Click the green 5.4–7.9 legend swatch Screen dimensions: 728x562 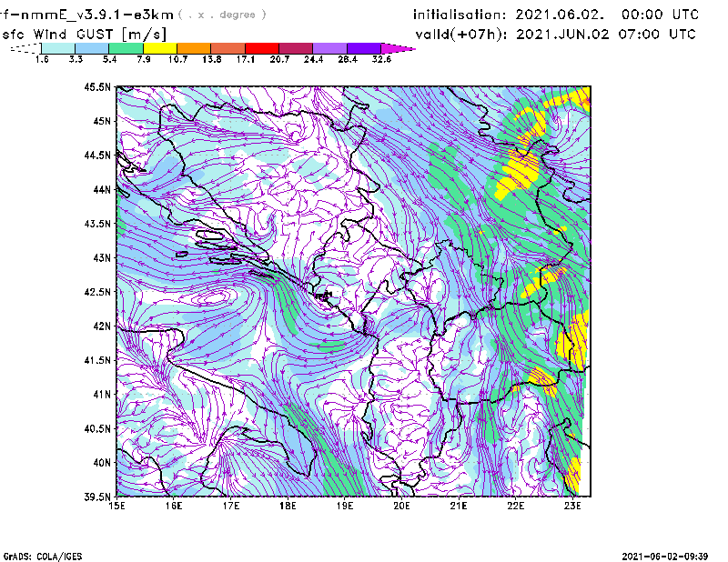126,48
